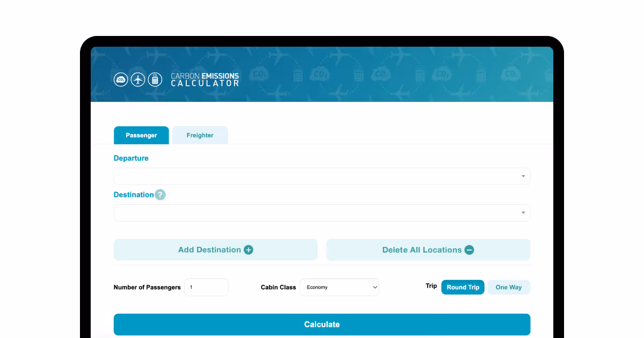
Task: Click the plus icon on Add Destination
Action: pos(248,249)
